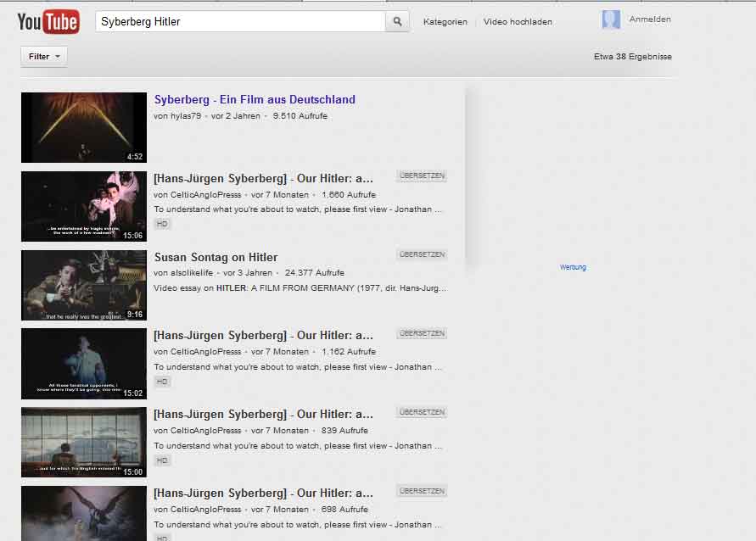Open 'Susan Sontag on Hitler' video title

coord(216,257)
